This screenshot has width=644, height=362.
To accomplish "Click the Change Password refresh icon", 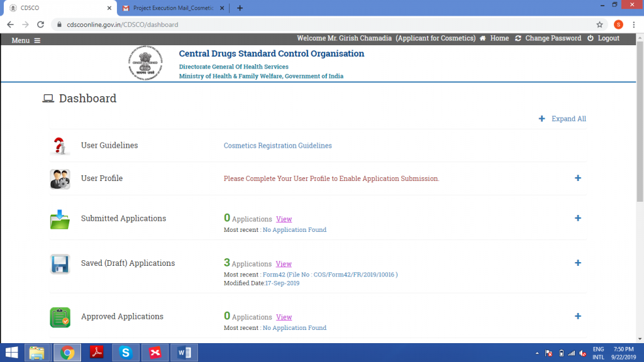I will [x=518, y=38].
